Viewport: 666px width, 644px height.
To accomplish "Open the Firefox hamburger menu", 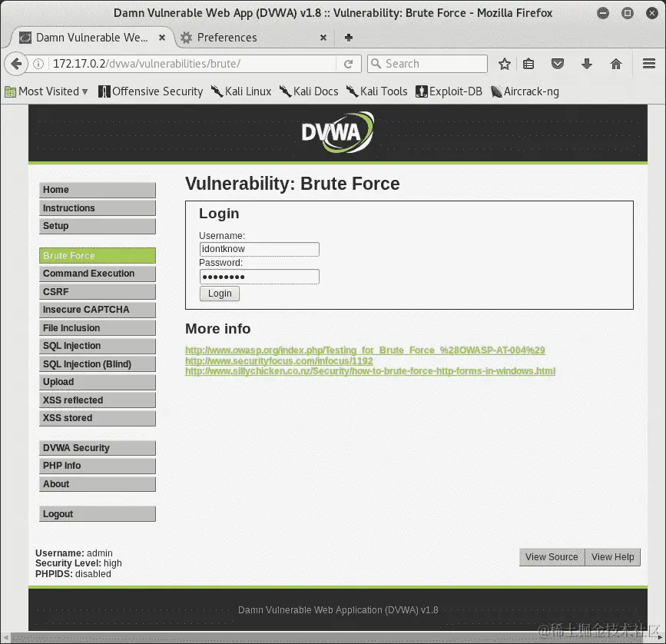I will [648, 64].
